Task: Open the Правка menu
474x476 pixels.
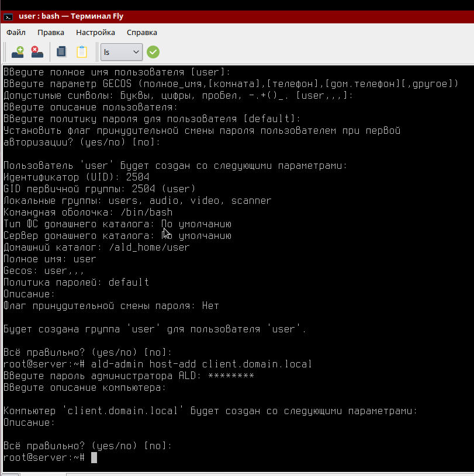Action: 51,33
